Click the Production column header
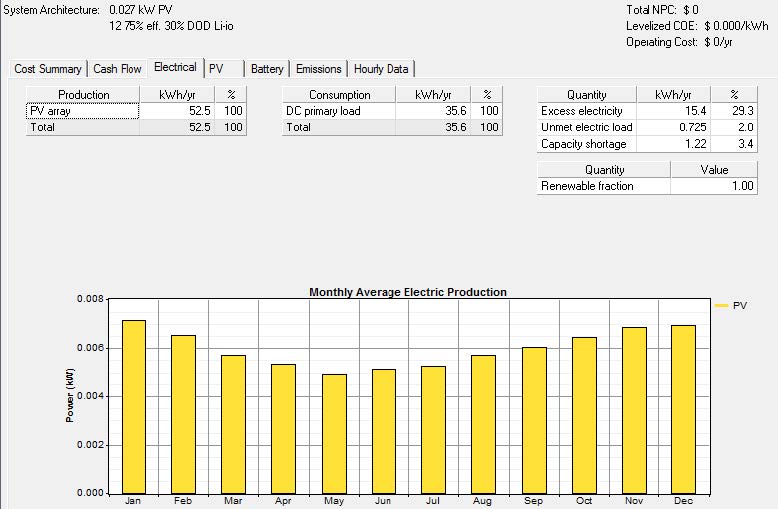Image resolution: width=778 pixels, height=509 pixels. pos(83,95)
